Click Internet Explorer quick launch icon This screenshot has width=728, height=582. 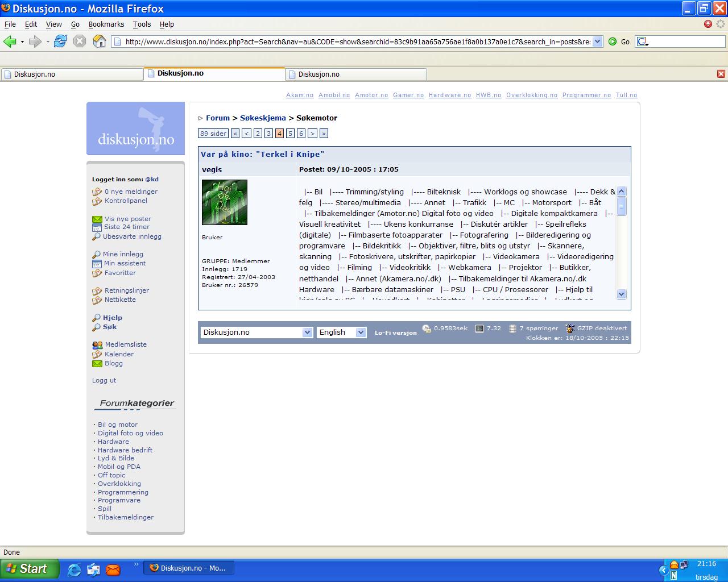(74, 569)
